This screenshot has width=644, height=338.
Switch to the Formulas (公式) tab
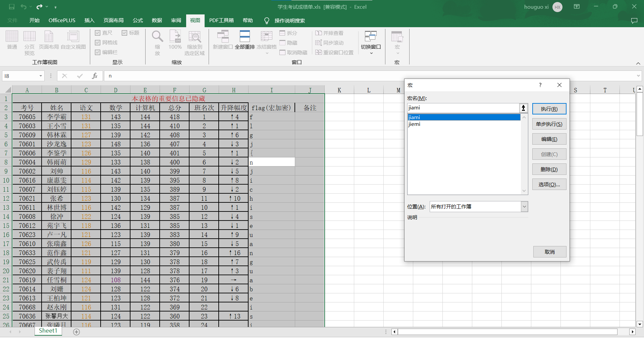coord(138,20)
